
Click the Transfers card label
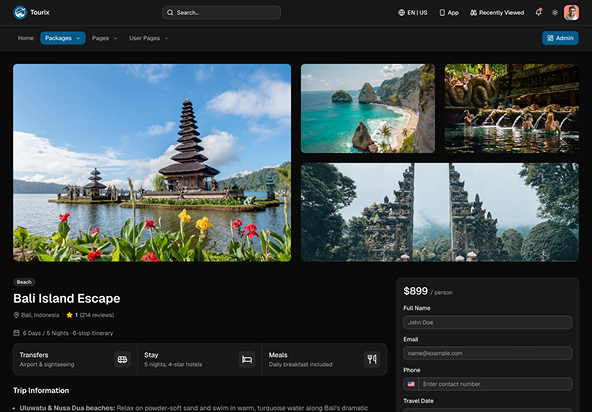tap(34, 355)
